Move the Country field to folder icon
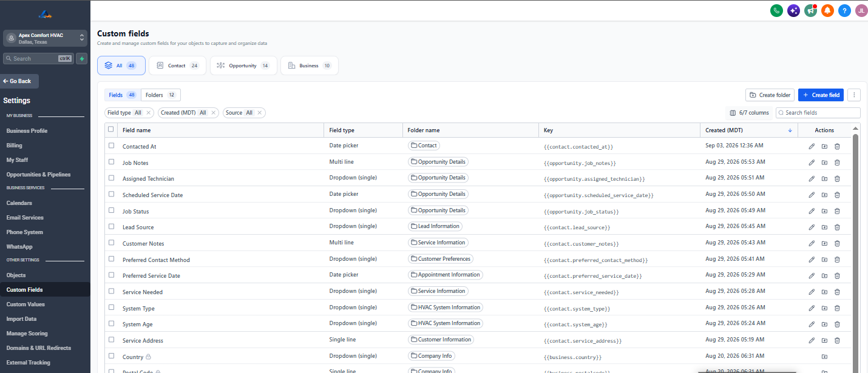The height and width of the screenshot is (373, 868). [x=824, y=357]
